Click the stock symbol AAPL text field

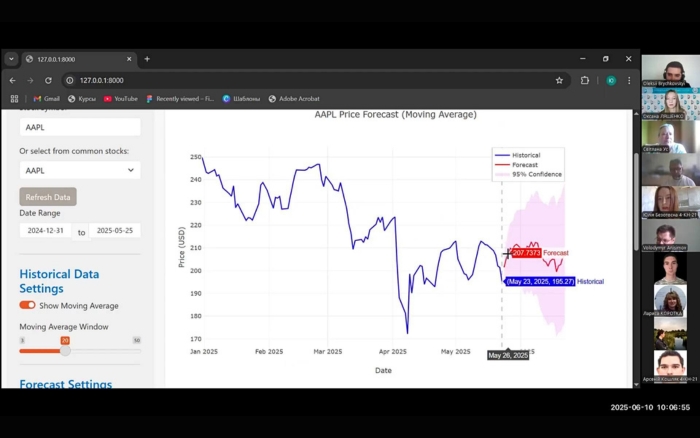[79, 127]
